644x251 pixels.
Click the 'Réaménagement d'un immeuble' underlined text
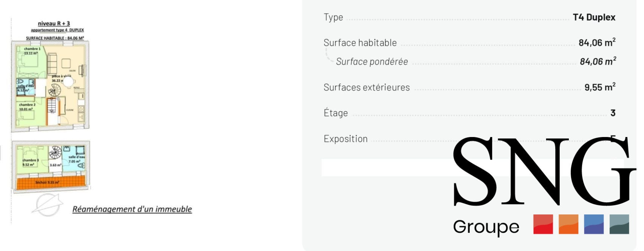(x=132, y=209)
